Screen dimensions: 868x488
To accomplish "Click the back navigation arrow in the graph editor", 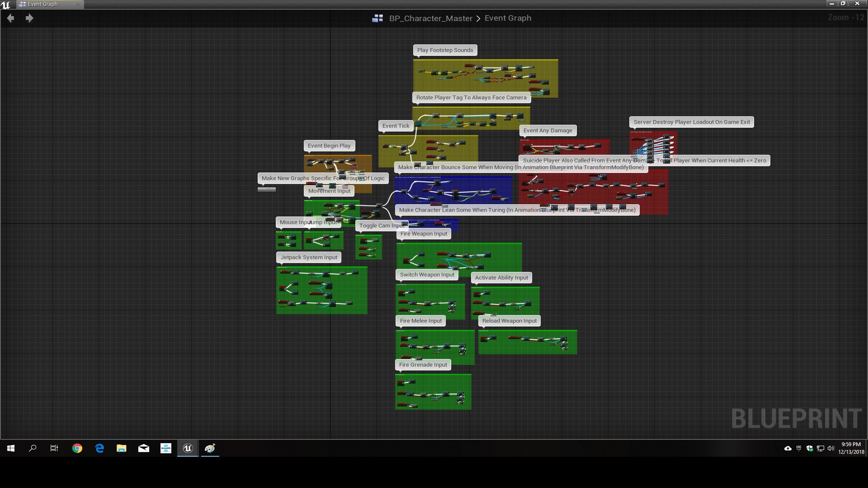I will click(10, 18).
